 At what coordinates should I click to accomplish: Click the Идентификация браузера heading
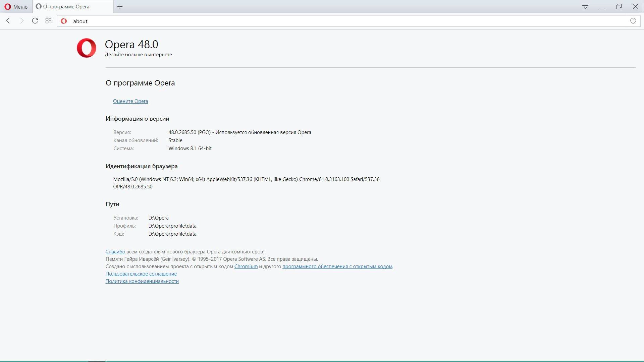(x=142, y=166)
